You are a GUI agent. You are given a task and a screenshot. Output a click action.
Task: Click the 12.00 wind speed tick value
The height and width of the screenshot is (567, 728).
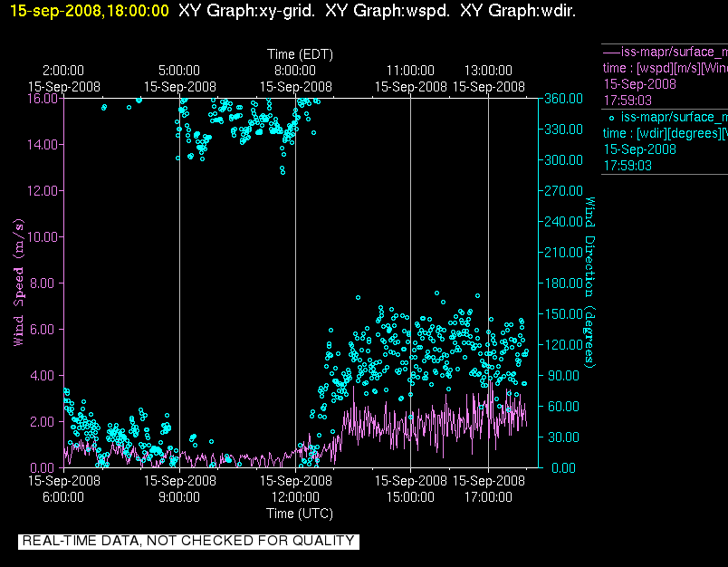point(43,190)
